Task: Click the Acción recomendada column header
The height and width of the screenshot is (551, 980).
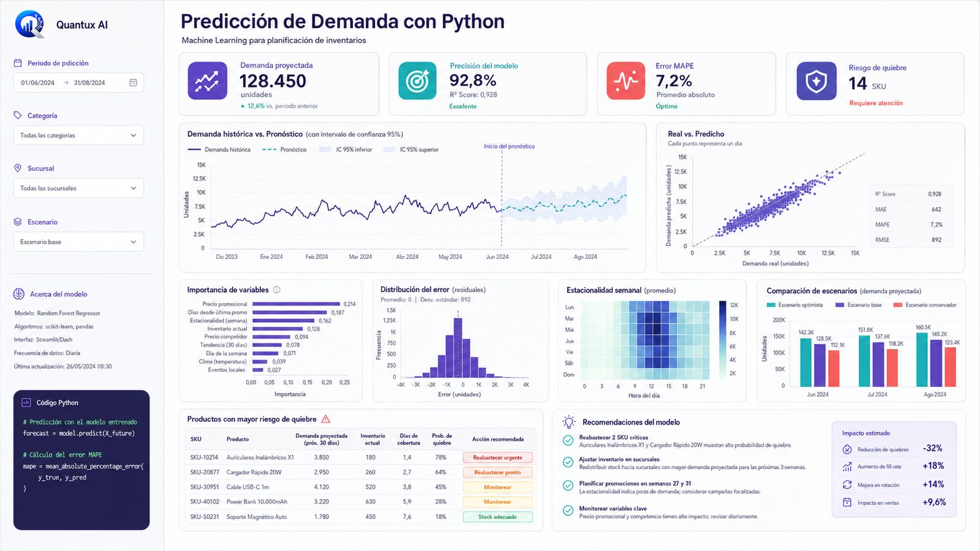Action: click(497, 439)
